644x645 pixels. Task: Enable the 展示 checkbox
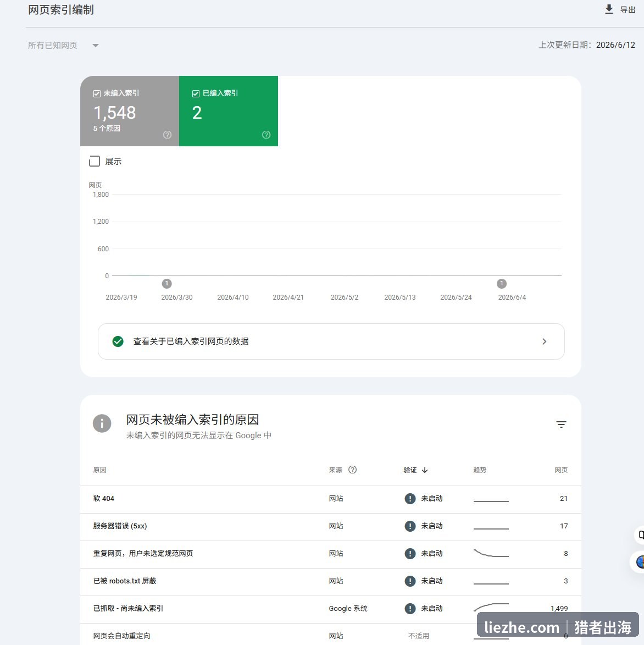point(95,161)
